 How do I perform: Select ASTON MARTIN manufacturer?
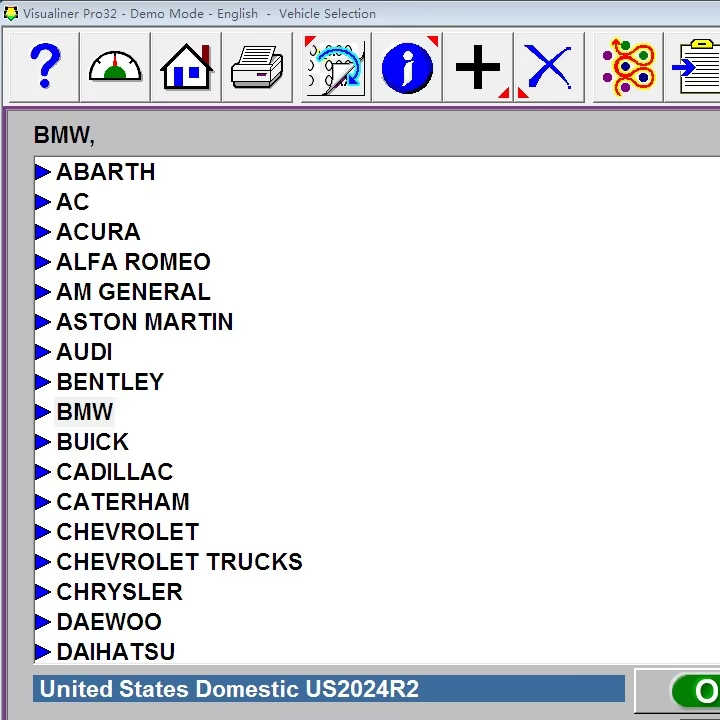144,322
